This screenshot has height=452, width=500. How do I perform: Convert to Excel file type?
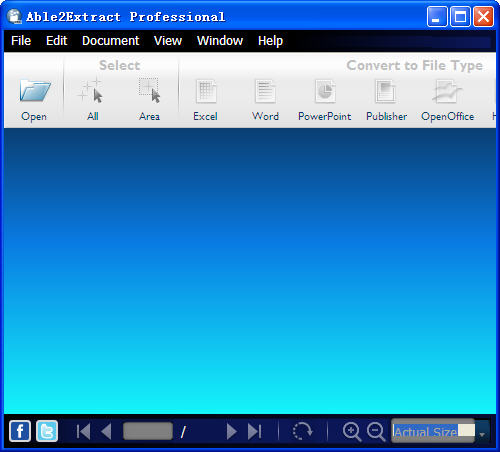point(206,91)
